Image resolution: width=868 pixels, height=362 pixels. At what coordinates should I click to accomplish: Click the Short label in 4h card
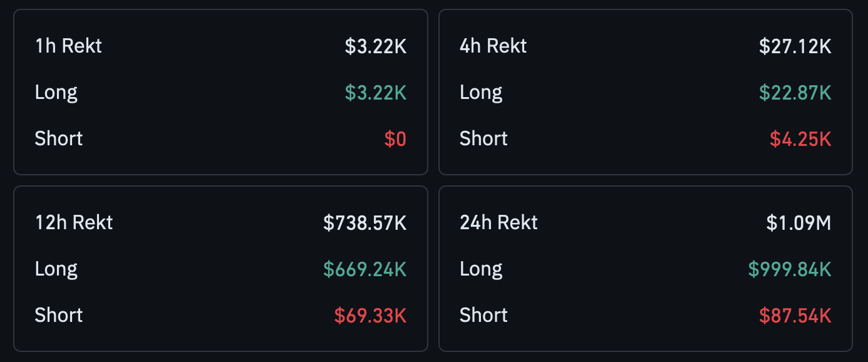pos(483,139)
